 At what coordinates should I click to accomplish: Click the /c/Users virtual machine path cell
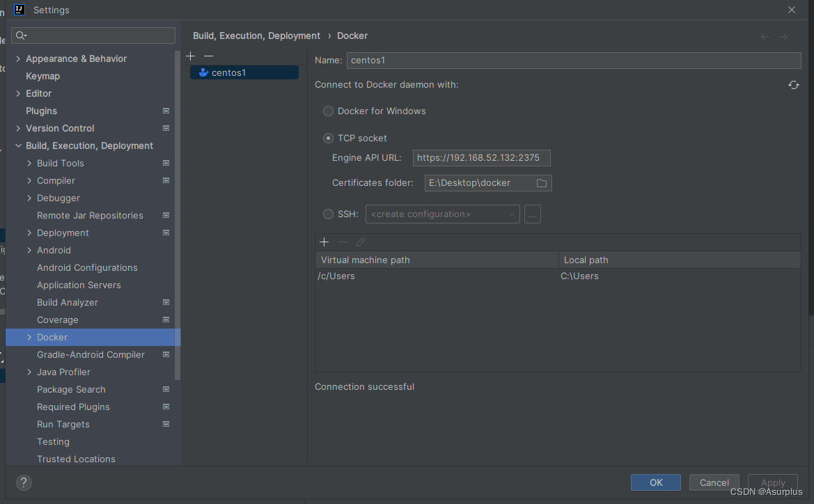[x=437, y=276]
